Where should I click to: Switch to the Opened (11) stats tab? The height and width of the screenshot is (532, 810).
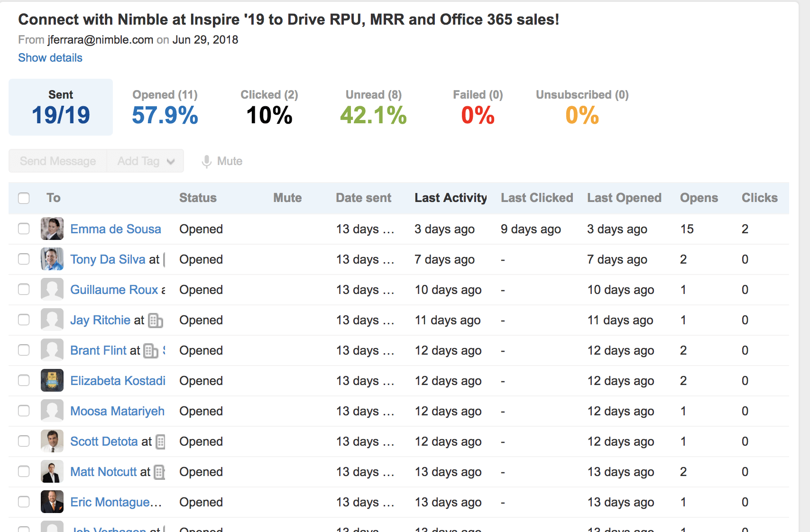165,108
